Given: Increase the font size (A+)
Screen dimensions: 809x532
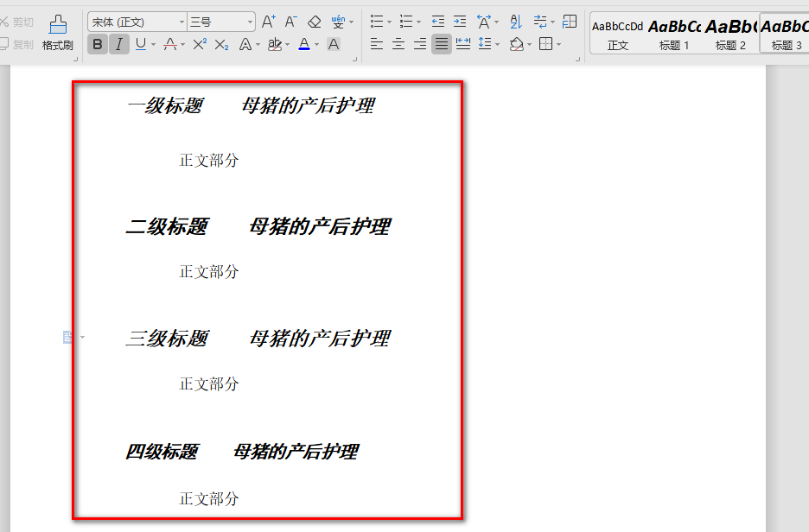Looking at the screenshot, I should coord(268,22).
